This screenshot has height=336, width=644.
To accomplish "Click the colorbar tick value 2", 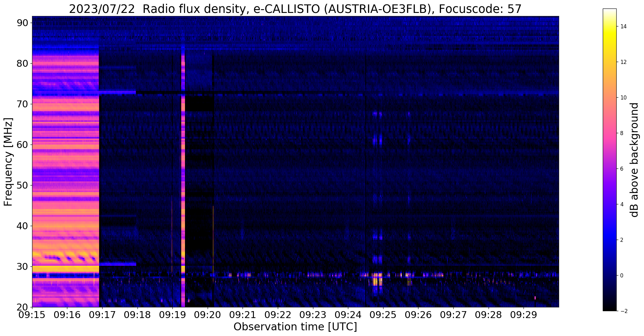I will pos(621,240).
